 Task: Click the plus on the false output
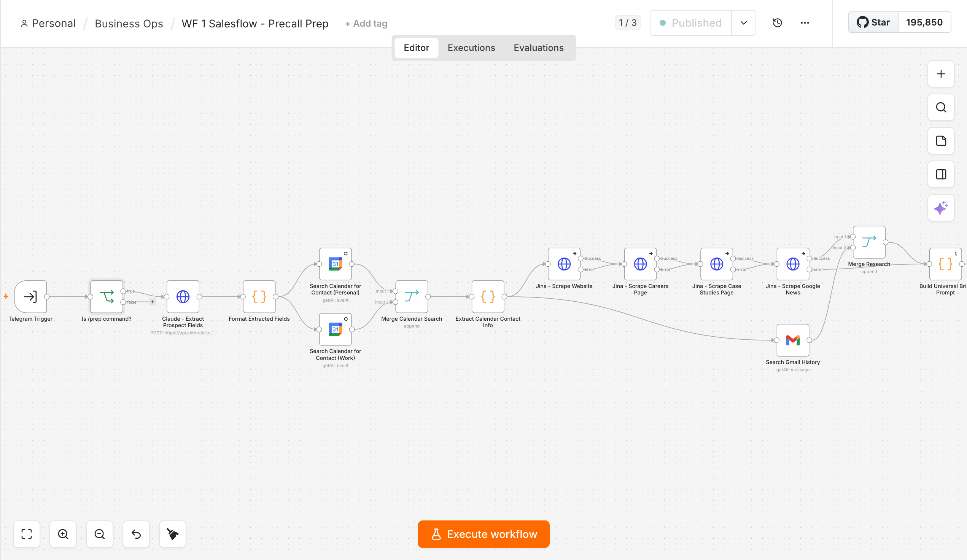[152, 302]
